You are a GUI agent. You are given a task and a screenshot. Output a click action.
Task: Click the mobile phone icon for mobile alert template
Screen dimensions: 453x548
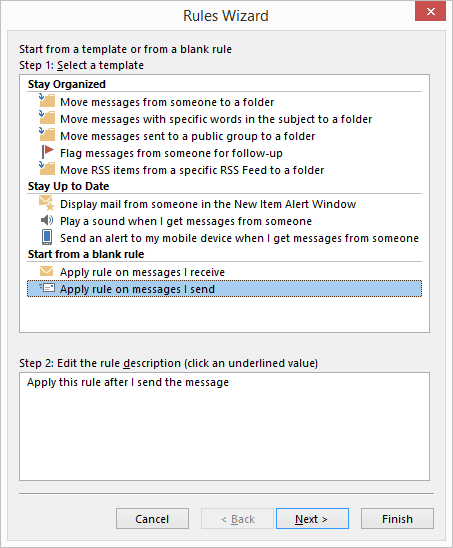[x=47, y=237]
